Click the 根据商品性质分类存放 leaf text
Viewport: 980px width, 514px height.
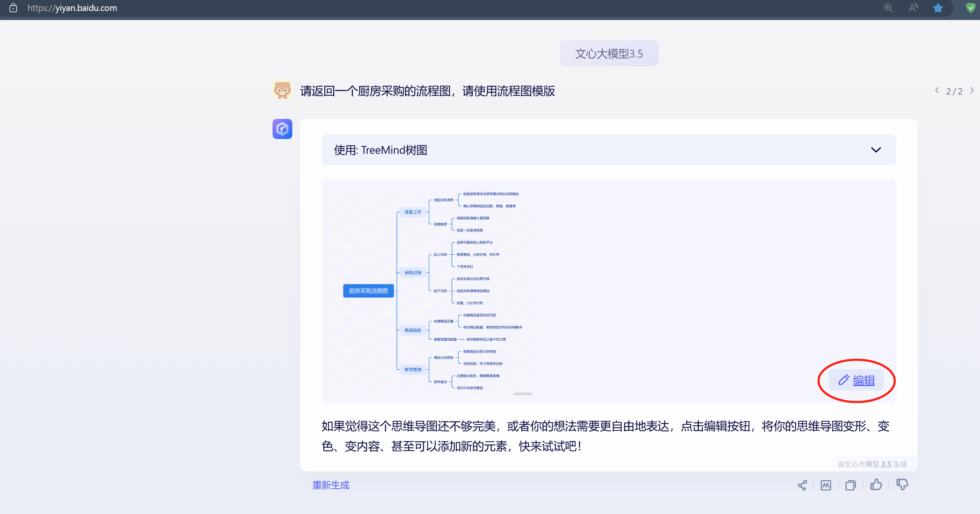(x=480, y=352)
